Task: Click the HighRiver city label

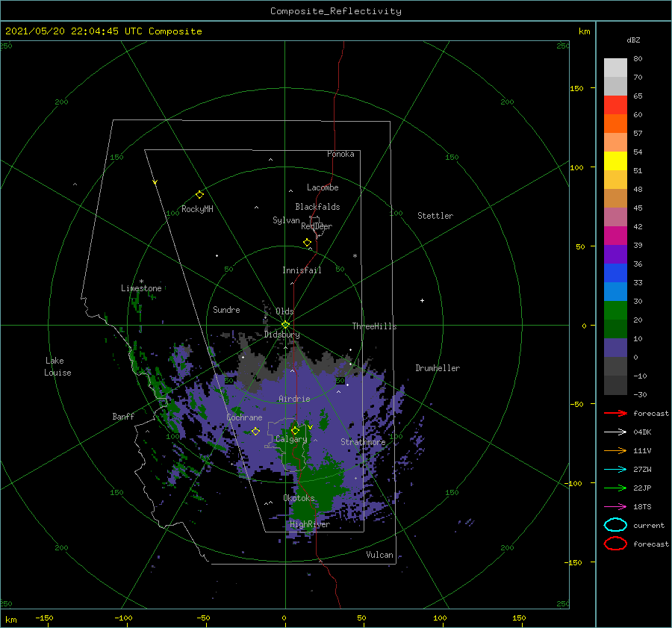Action: pos(310,524)
